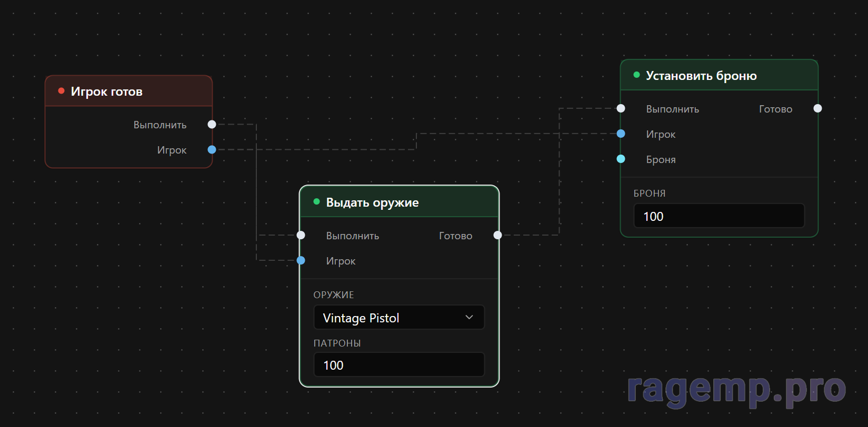The width and height of the screenshot is (868, 427).
Task: Click green status dot on Установить броню node
Action: (x=637, y=75)
